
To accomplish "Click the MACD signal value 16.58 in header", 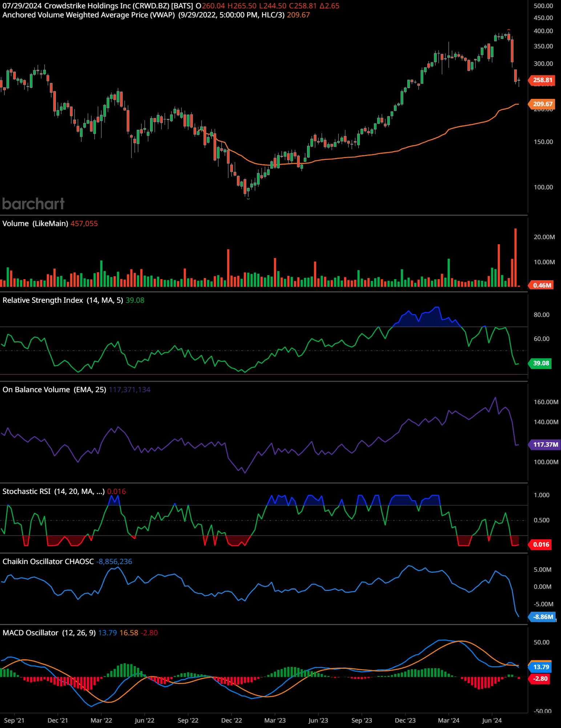I will pyautogui.click(x=129, y=633).
